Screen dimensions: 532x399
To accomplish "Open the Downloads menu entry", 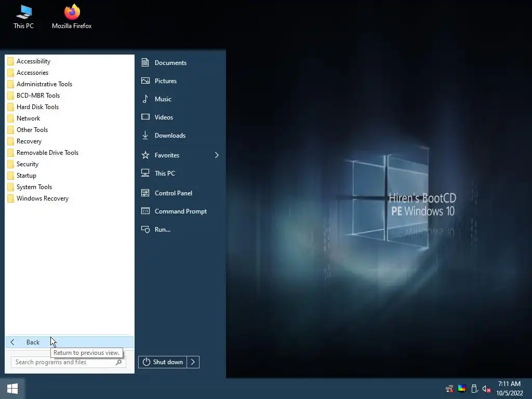I will tap(180, 136).
